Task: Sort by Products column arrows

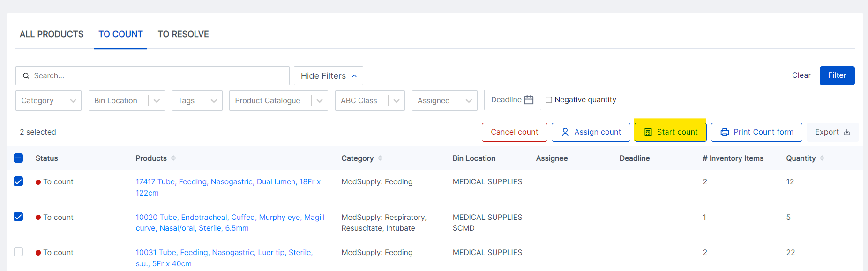Action: click(x=173, y=158)
